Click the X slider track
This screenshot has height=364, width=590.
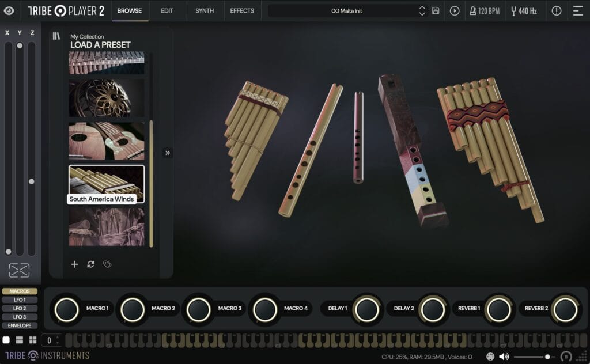click(8, 149)
